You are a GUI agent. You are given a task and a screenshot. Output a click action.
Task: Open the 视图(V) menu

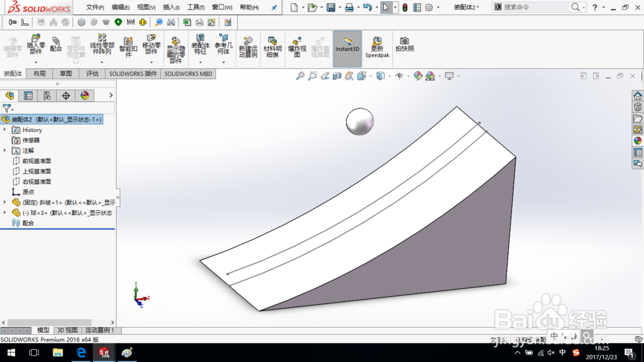click(x=146, y=7)
